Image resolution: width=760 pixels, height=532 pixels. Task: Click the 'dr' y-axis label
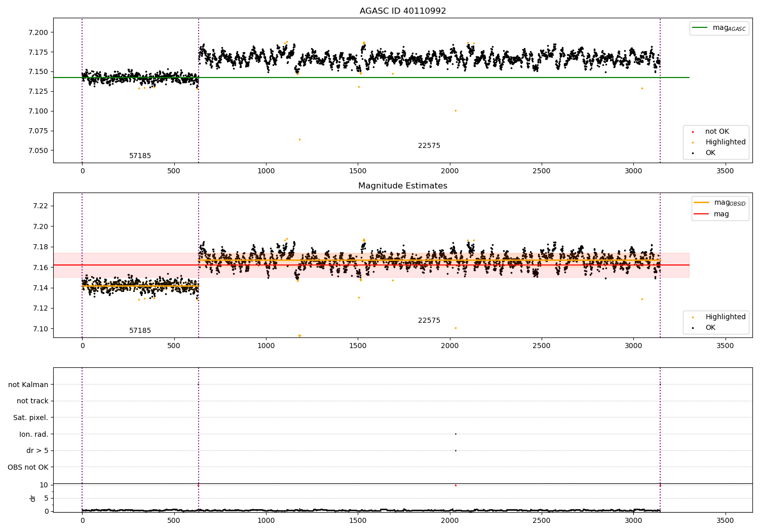pyautogui.click(x=33, y=498)
